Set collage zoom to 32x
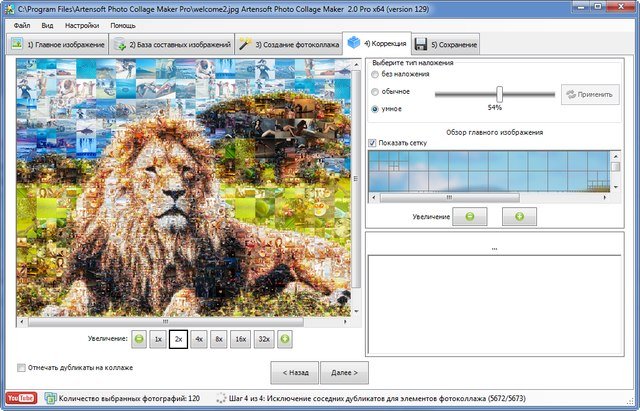 264,339
